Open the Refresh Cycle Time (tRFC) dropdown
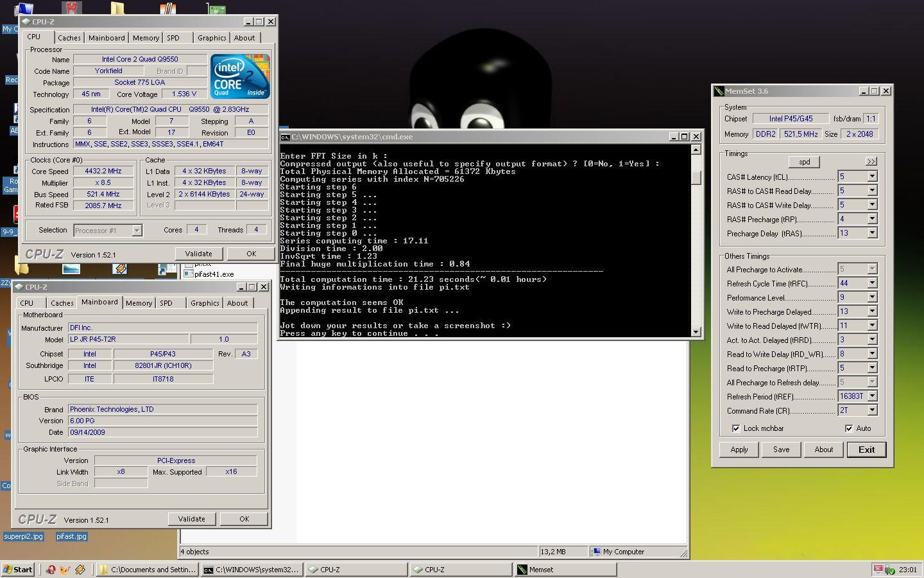The image size is (924, 578). [x=872, y=283]
